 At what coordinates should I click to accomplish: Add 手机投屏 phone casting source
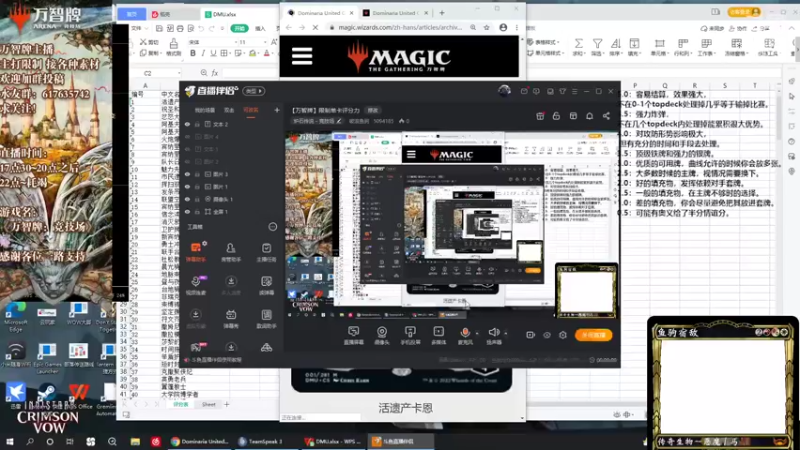(x=410, y=335)
